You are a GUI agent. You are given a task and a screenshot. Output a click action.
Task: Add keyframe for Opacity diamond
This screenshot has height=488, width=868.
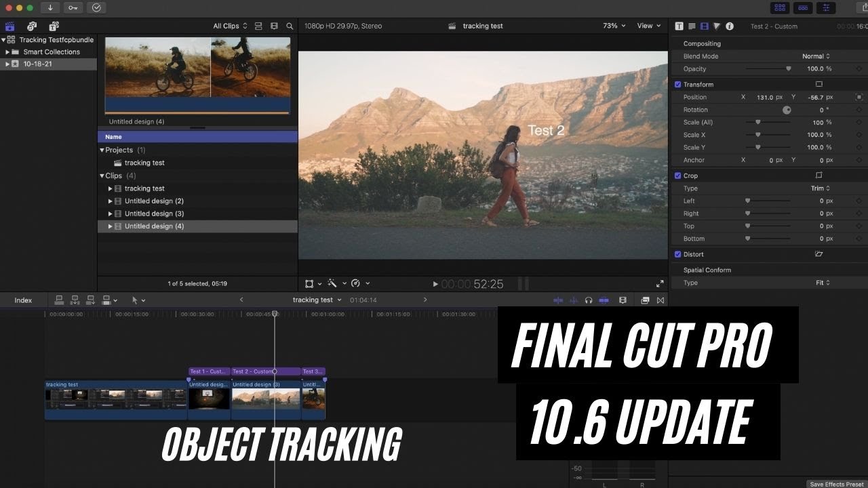[859, 68]
